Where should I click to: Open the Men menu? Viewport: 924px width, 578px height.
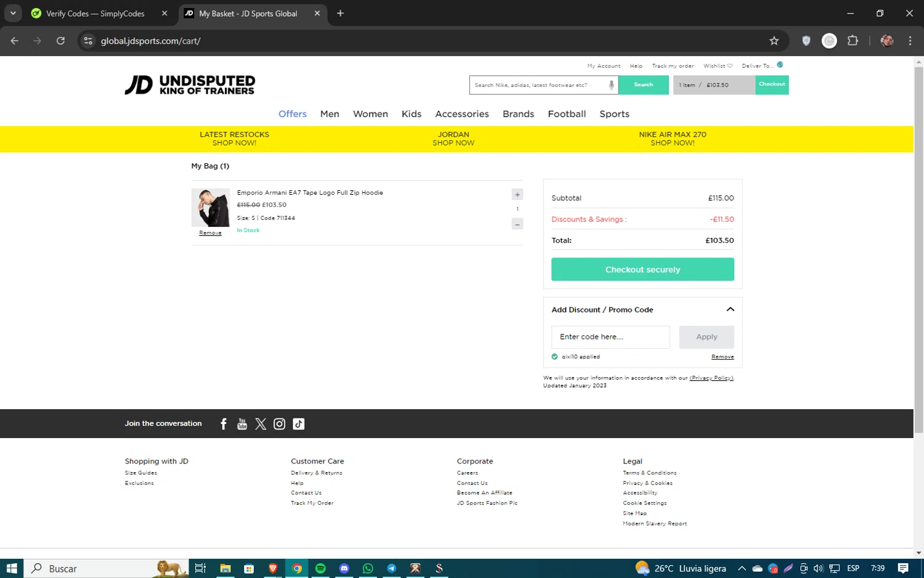[x=330, y=114]
